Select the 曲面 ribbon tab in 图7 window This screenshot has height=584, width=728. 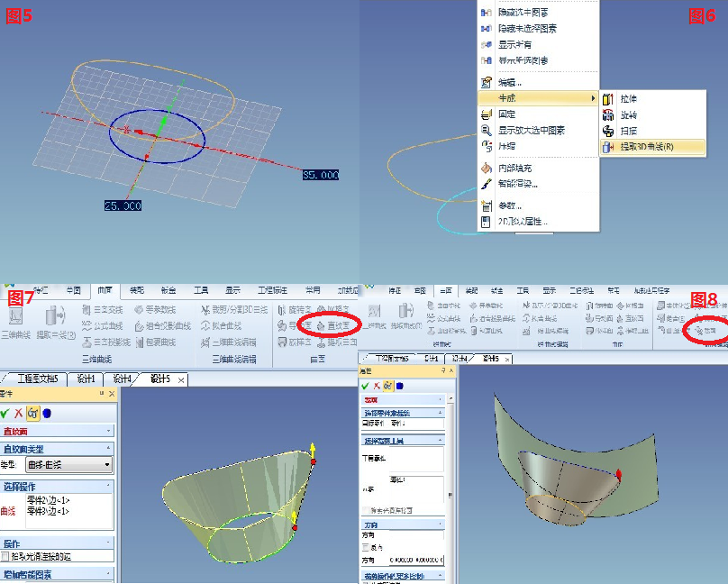coord(105,290)
